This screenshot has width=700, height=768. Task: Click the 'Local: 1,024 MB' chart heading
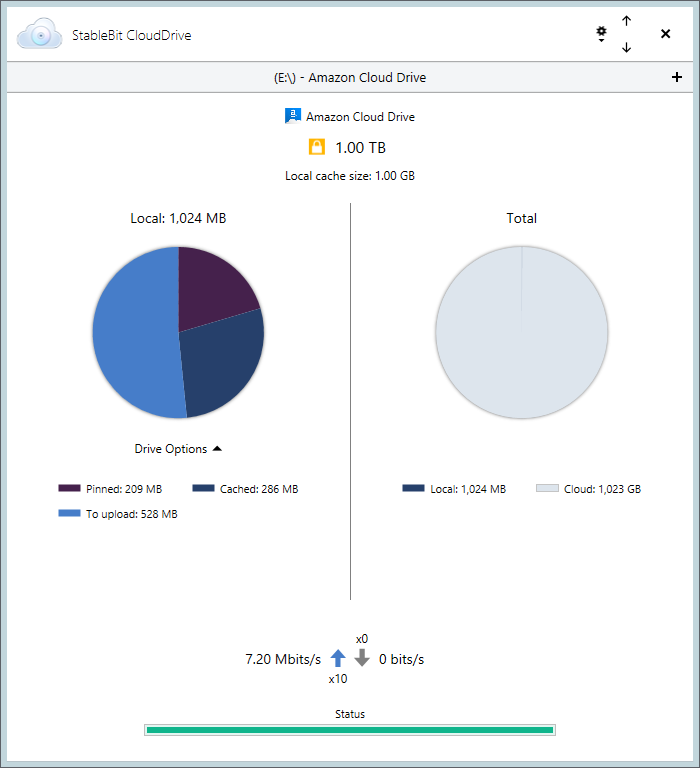point(178,218)
